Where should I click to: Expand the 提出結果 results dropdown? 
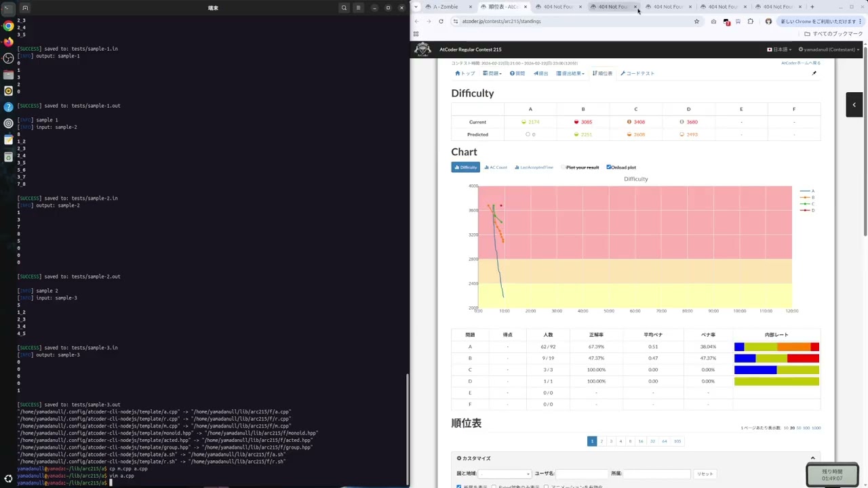tap(570, 73)
